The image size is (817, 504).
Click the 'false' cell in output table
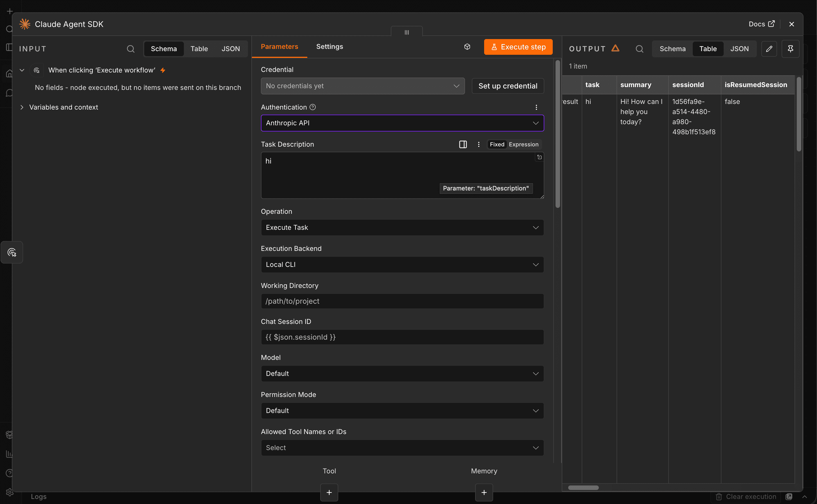[732, 102]
